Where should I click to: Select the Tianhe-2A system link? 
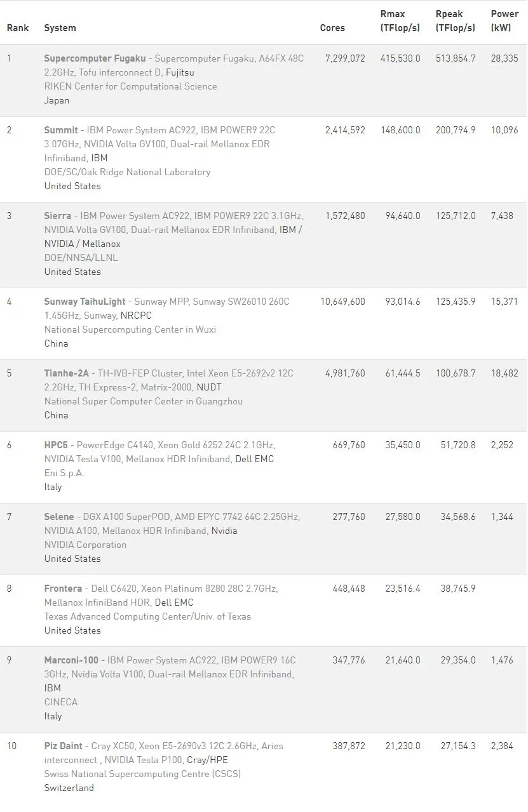click(67, 373)
